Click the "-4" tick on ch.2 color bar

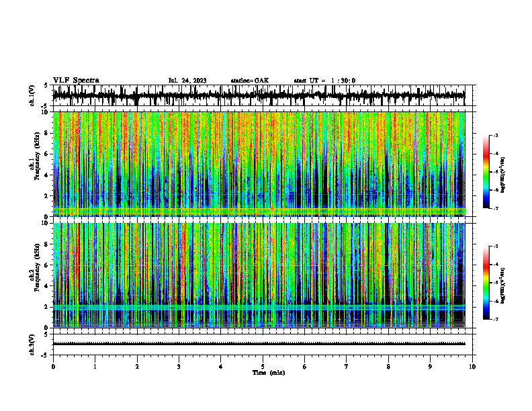495,265
